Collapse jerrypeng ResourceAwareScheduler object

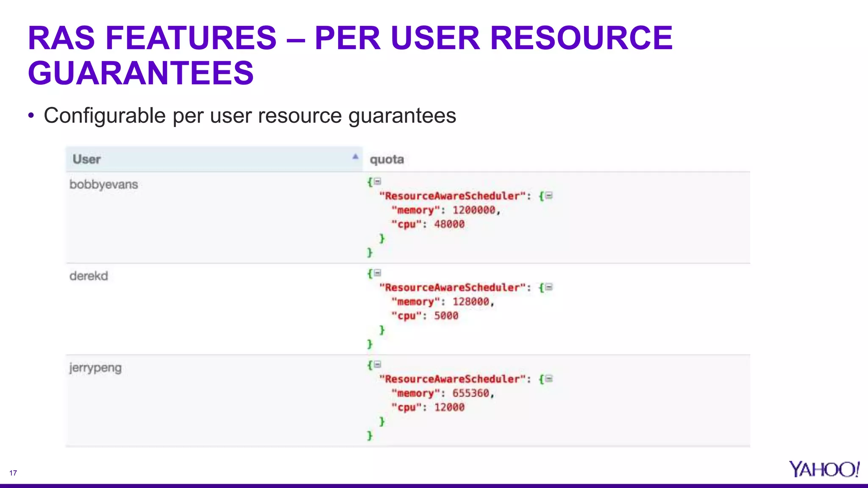point(549,379)
